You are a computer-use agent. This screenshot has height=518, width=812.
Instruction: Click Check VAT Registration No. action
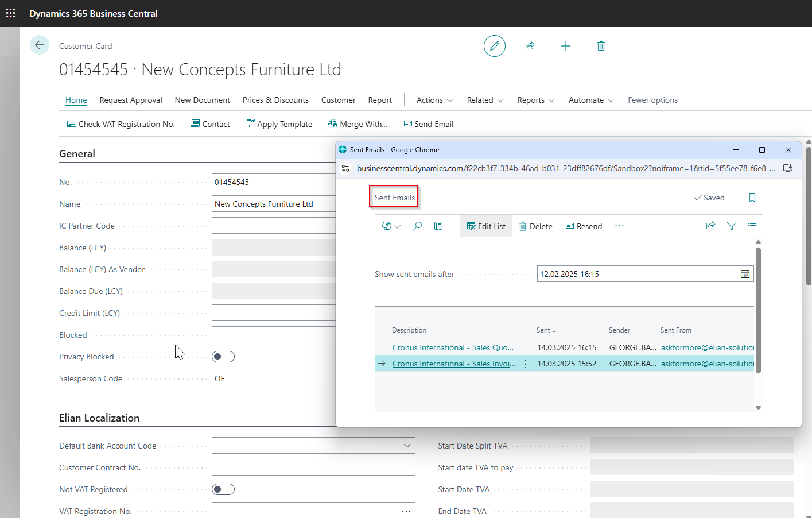(121, 124)
